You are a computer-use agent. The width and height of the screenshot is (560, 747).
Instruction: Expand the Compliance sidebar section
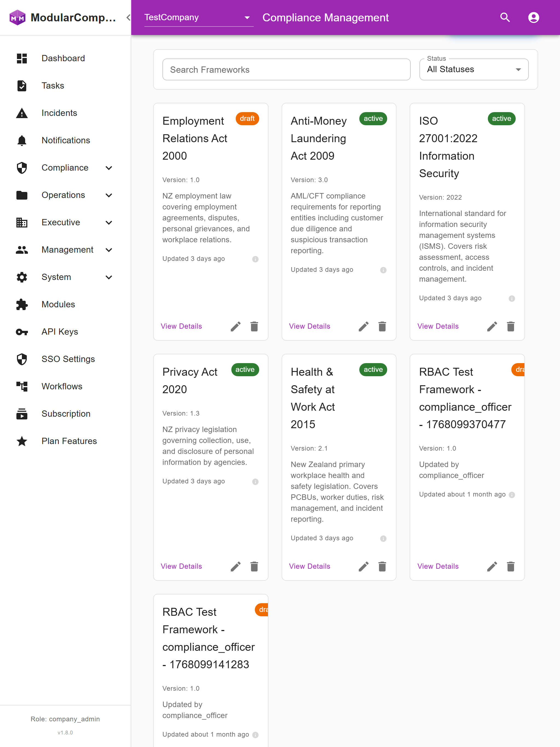coord(66,168)
